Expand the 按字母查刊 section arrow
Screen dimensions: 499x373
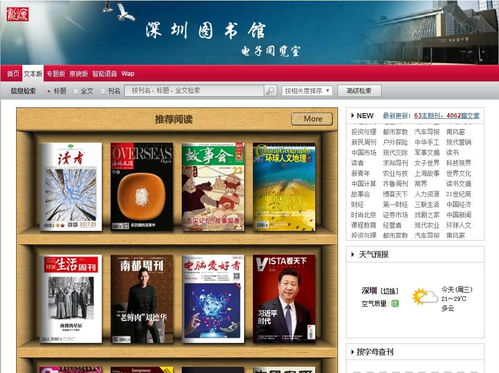pos(353,352)
